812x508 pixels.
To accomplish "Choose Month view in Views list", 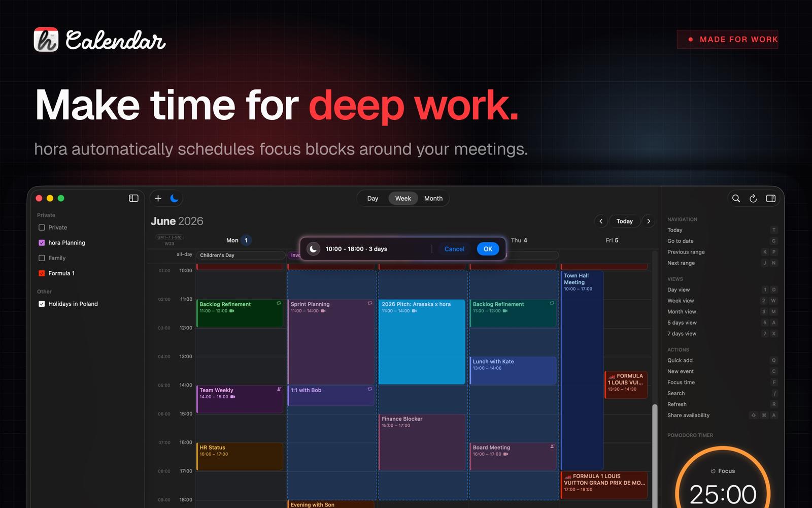I will coord(722,312).
